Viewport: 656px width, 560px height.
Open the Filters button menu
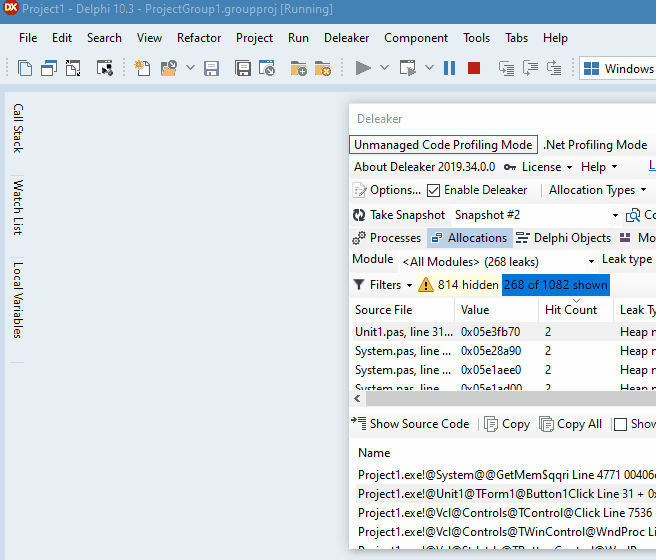pos(383,285)
